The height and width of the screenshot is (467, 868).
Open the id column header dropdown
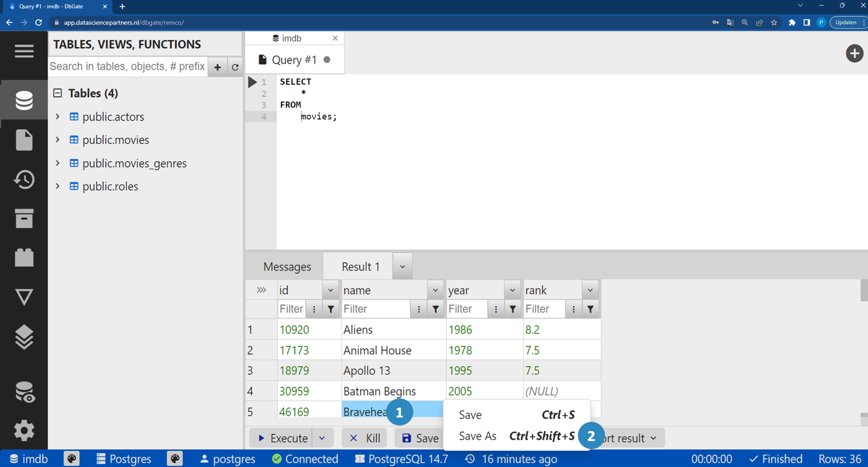tap(330, 290)
